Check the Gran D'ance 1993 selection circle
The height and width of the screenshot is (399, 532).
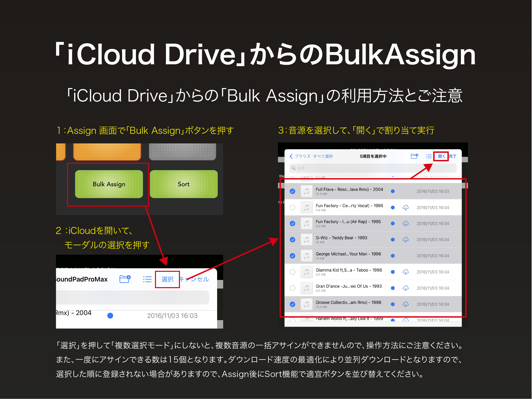coord(292,288)
